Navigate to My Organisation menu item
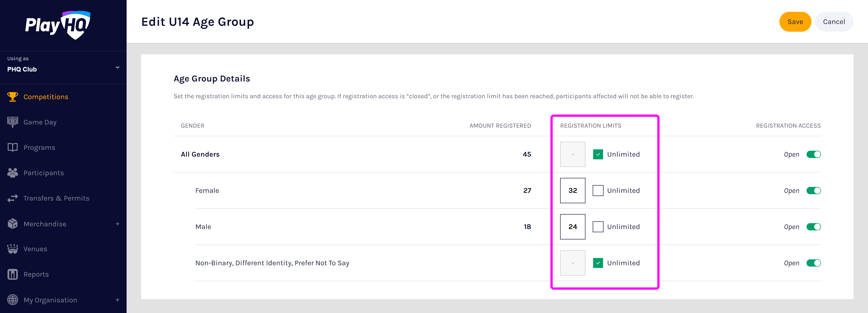Viewport: 868px width, 313px height. click(50, 300)
